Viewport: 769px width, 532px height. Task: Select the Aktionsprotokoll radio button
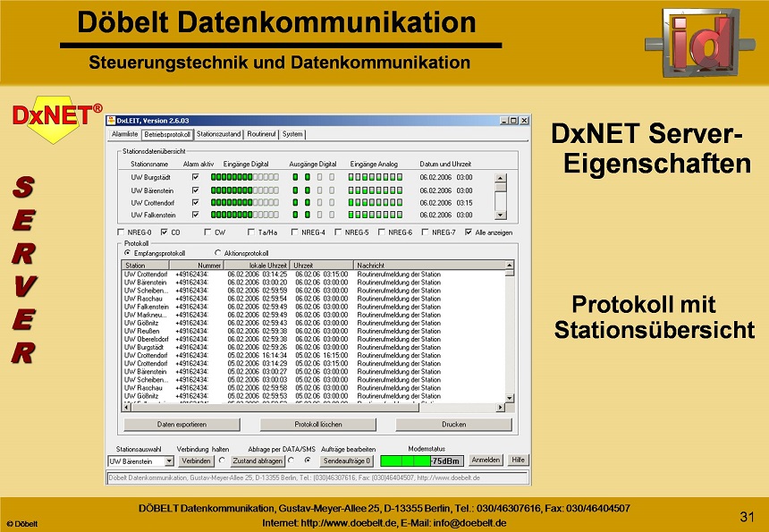(x=218, y=253)
